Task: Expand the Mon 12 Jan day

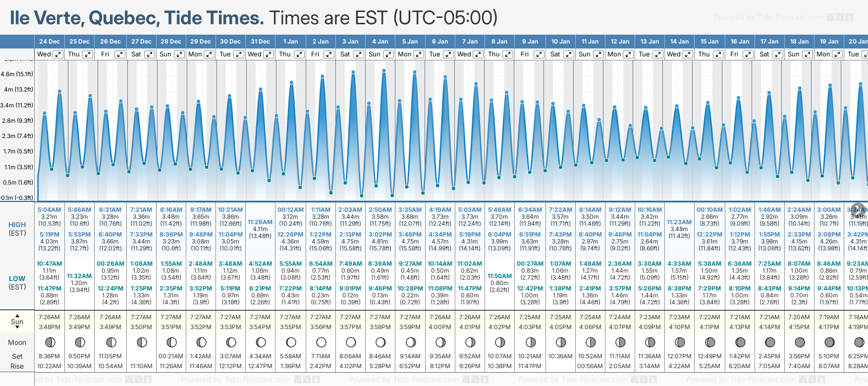Action: click(628, 54)
